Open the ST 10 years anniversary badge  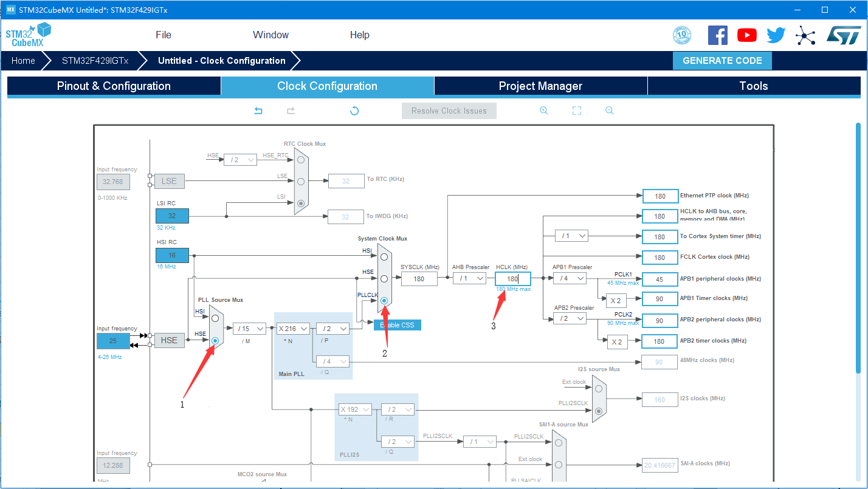[x=682, y=35]
